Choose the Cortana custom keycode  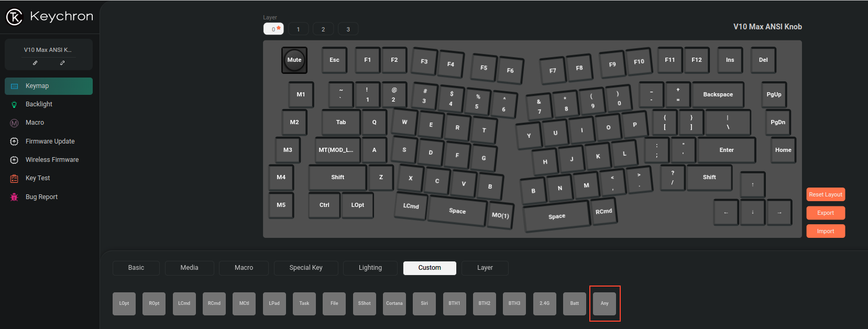coord(394,303)
